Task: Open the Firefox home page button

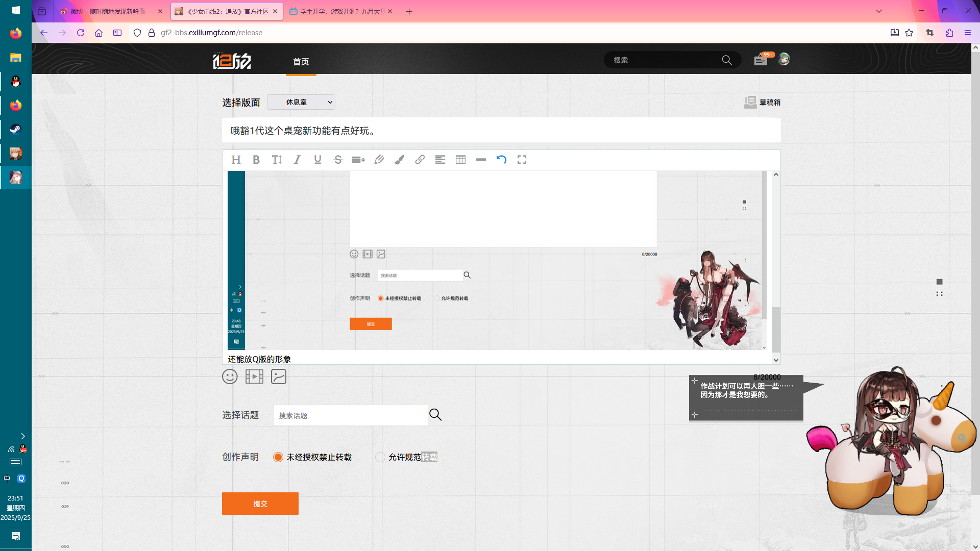Action: [x=99, y=33]
